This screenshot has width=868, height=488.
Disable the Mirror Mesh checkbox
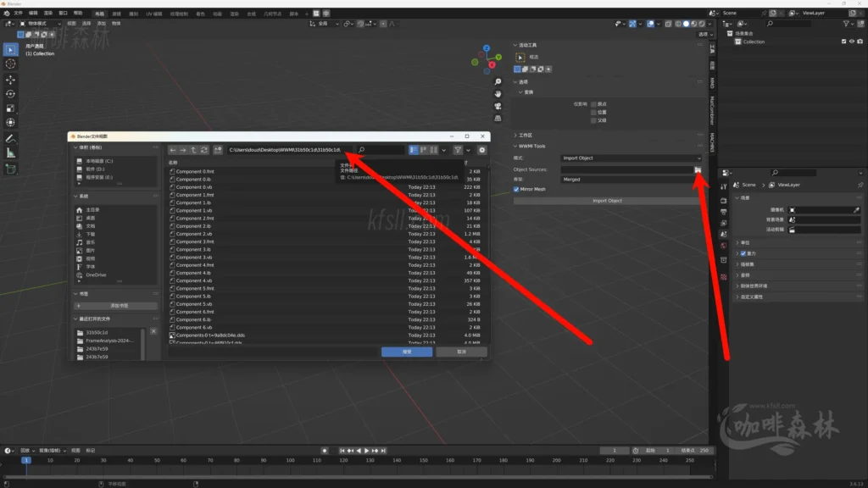pyautogui.click(x=517, y=189)
